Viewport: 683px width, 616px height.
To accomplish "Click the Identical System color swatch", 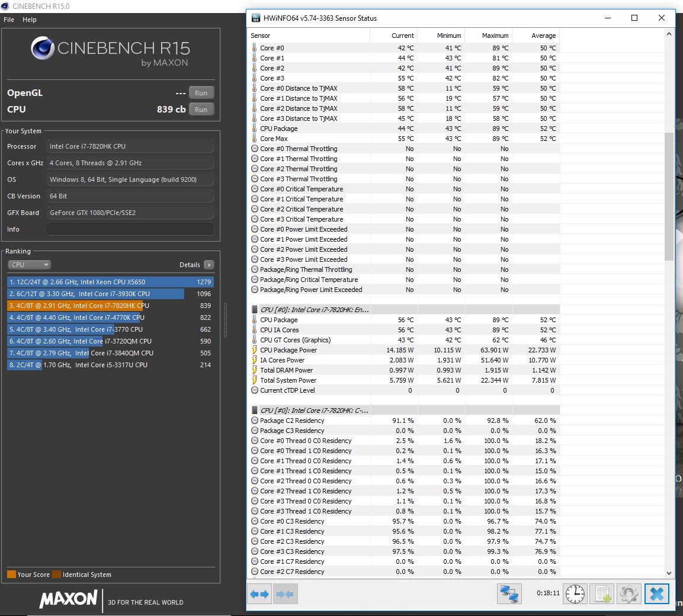I will (x=57, y=574).
